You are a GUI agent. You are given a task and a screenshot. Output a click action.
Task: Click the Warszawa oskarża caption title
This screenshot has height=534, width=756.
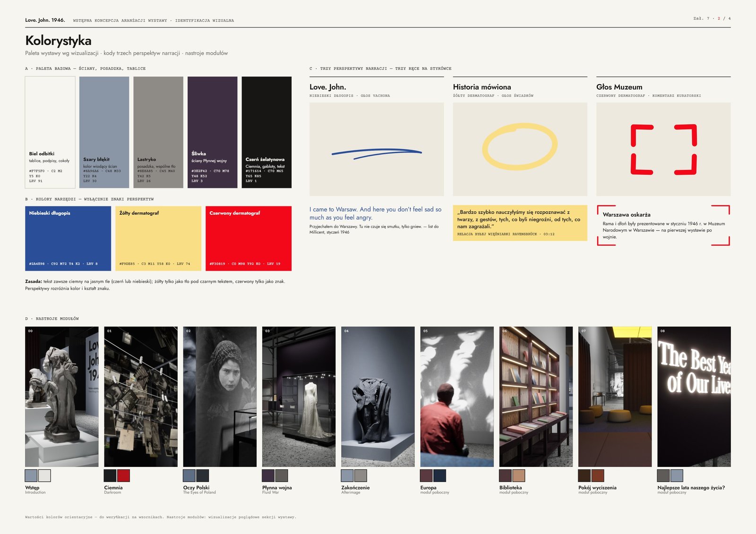tap(627, 215)
